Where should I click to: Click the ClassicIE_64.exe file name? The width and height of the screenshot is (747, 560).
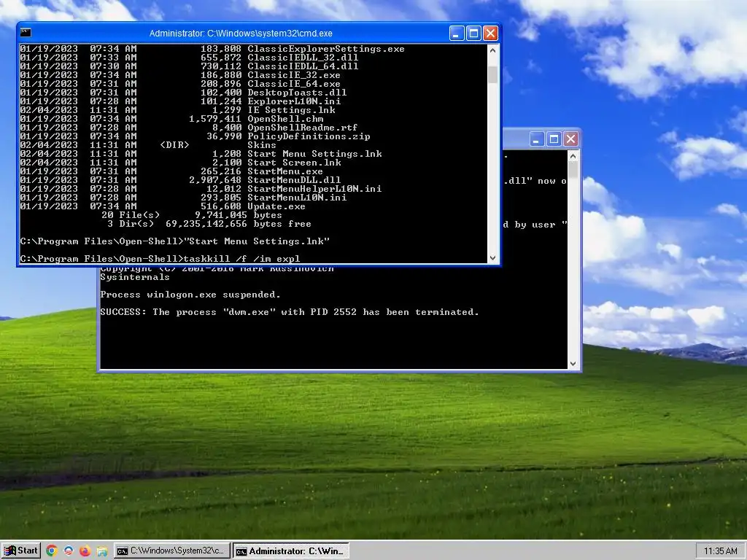tap(294, 84)
